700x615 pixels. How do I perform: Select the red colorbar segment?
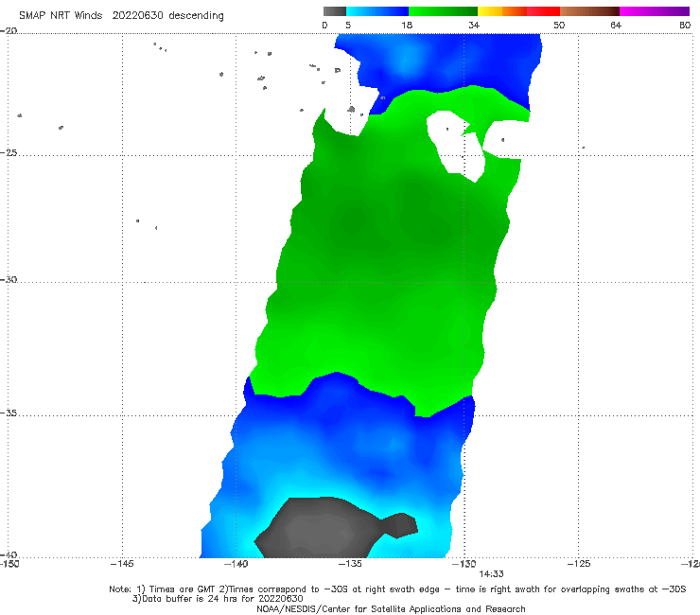point(543,11)
